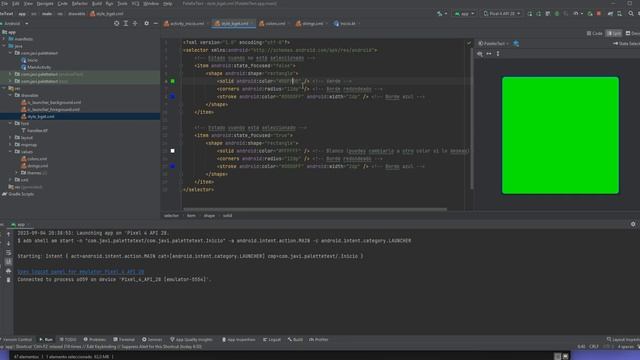Expand the xml folder in project tree
Viewport: 640px width, 360px height.
tap(10, 180)
